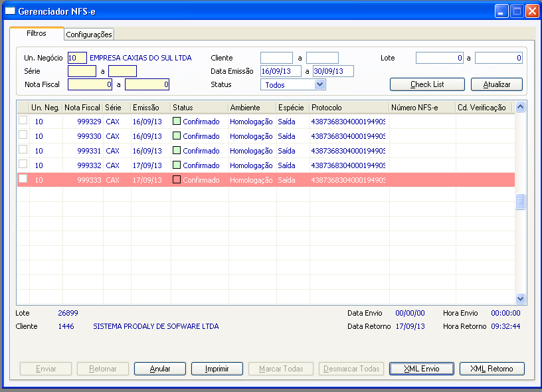This screenshot has height=392, width=542.
Task: Click green status box of Nota Fiscal 999330
Action: click(177, 136)
